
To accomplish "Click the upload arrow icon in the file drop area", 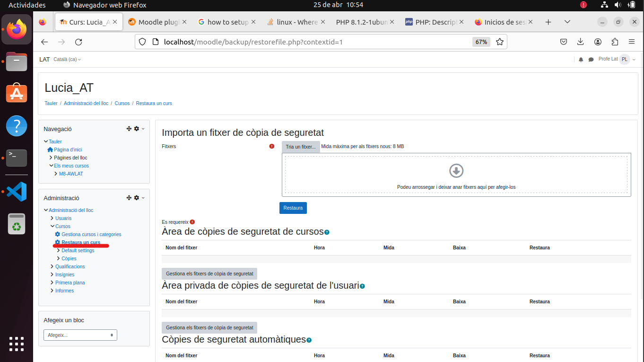I will click(456, 171).
